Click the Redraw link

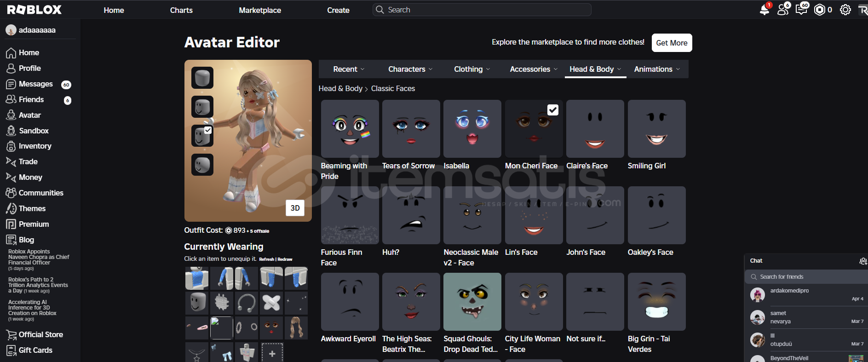coord(285,259)
